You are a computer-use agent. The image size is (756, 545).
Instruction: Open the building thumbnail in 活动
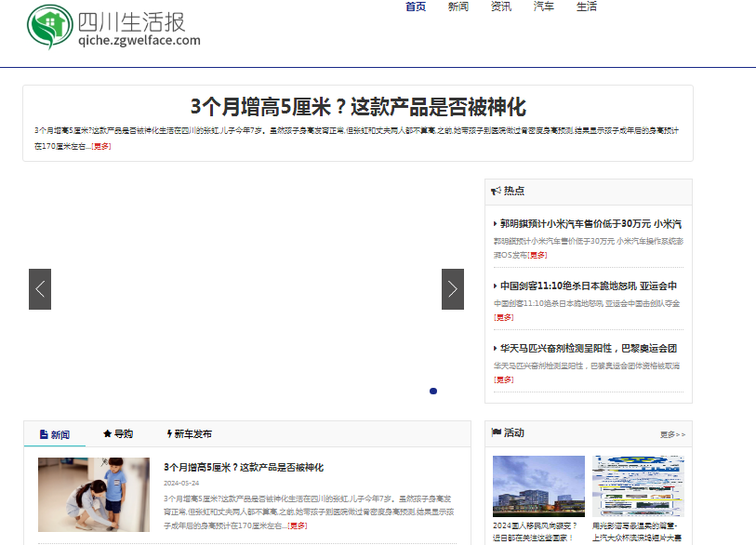point(538,486)
